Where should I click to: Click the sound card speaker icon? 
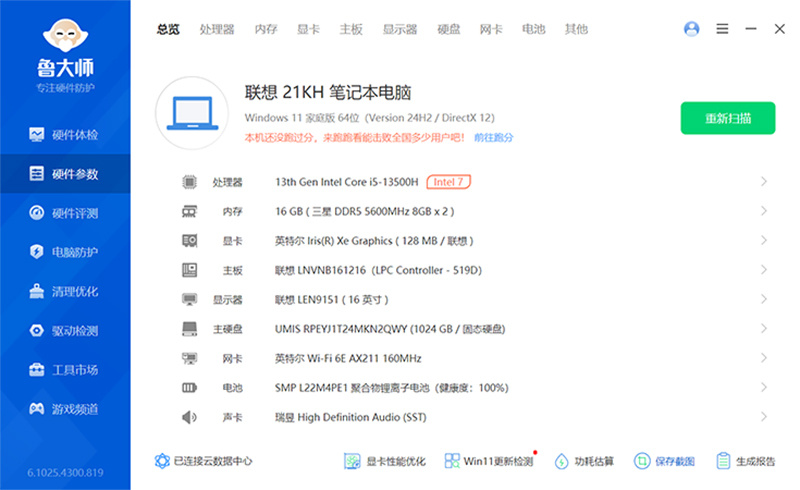(x=189, y=417)
